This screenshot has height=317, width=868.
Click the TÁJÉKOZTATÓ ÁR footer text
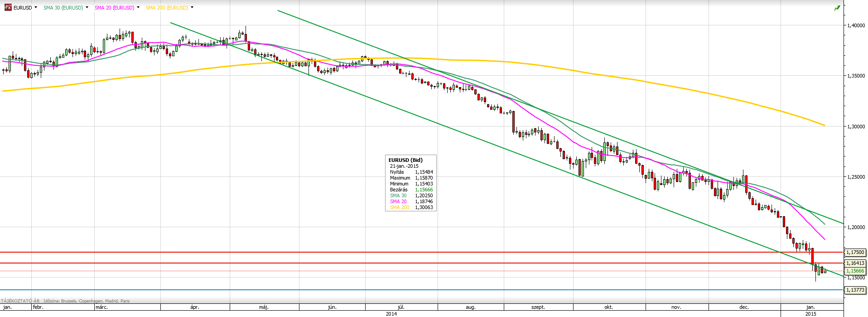coord(20,301)
